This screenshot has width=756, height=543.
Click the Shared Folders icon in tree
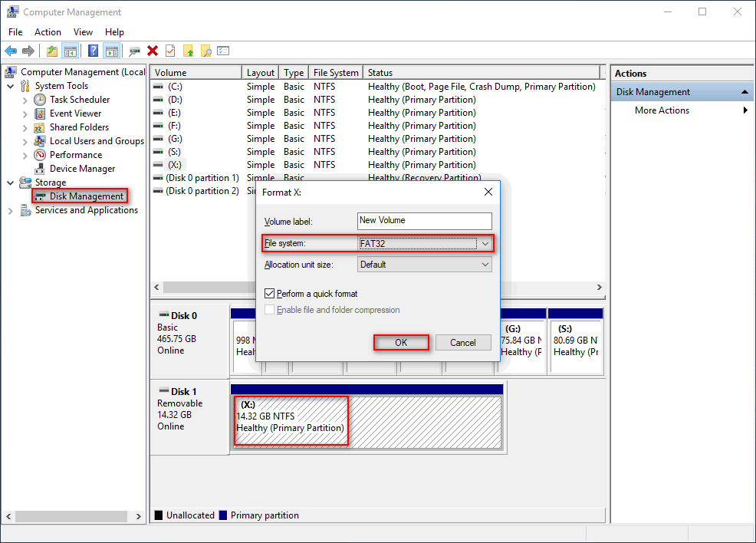click(40, 127)
